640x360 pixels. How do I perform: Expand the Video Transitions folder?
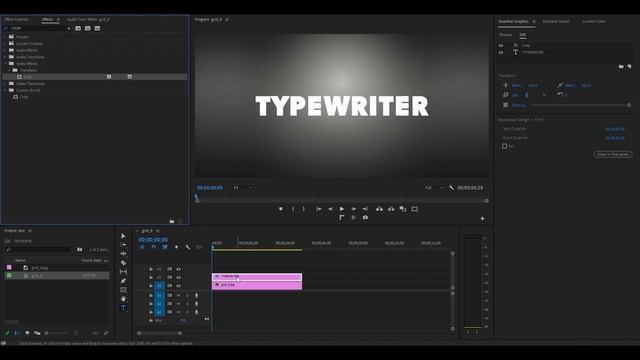click(5, 83)
